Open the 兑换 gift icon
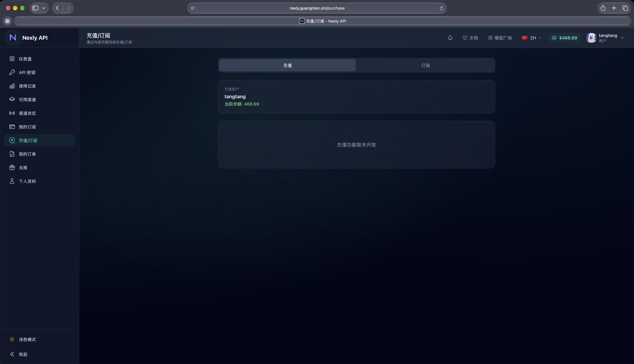634x364 pixels. click(x=12, y=167)
